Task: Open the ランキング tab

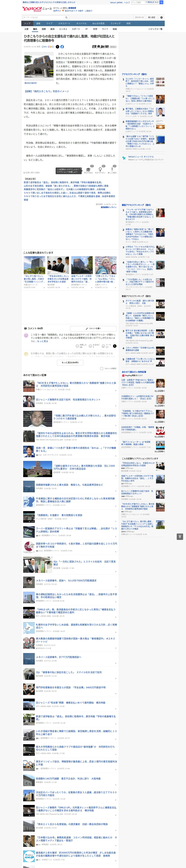Action: 115,24
